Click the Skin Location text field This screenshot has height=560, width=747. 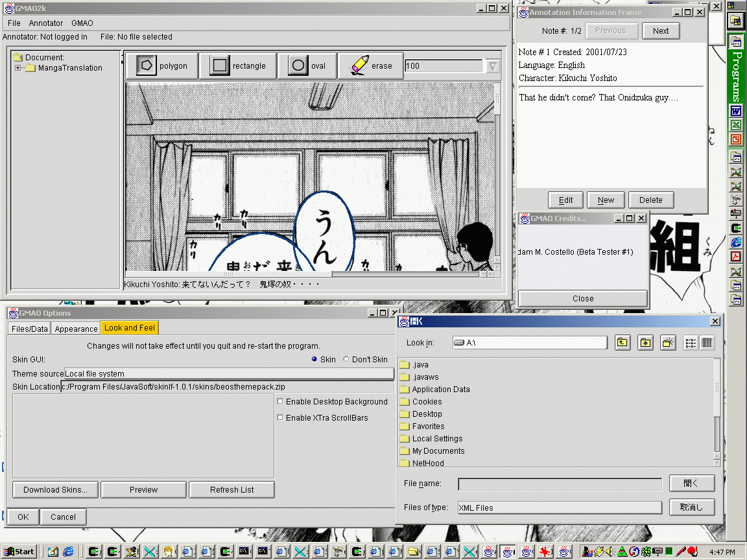pyautogui.click(x=228, y=387)
